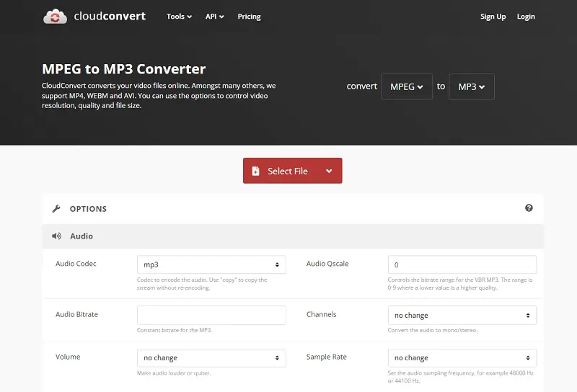Viewport: 577px width, 392px height.
Task: Click the MPEG to MP3 Converter heading
Action: coord(123,69)
